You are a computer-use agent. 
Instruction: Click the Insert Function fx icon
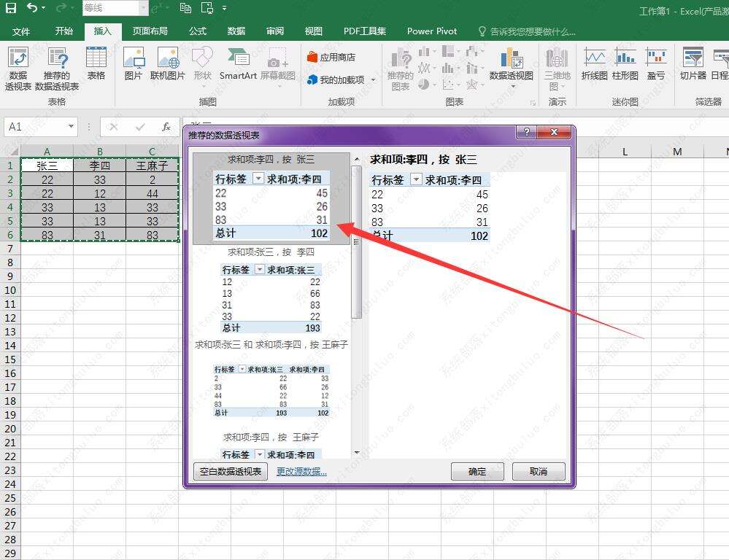coord(166,127)
